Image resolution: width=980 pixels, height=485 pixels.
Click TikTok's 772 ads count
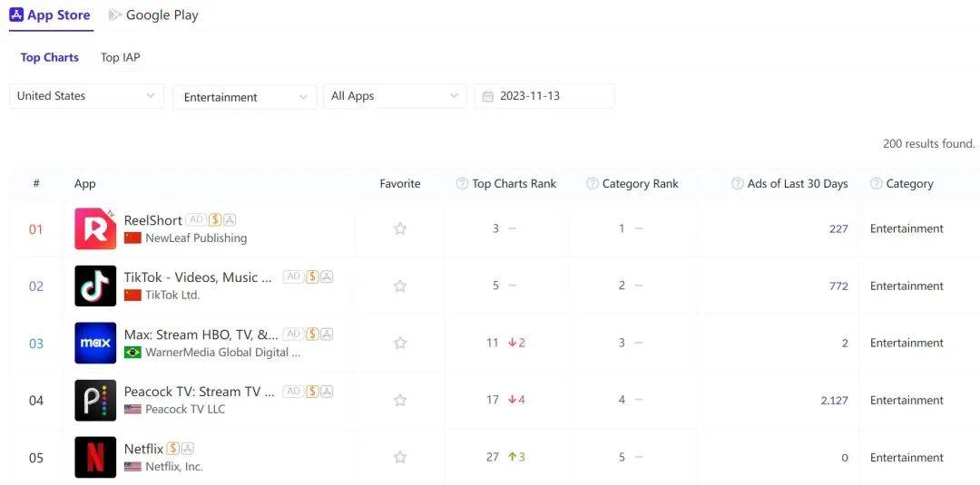(838, 286)
